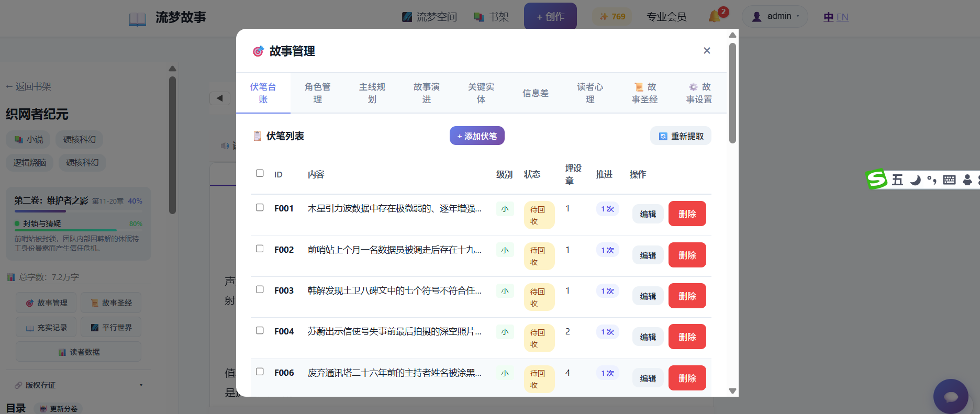The height and width of the screenshot is (414, 980).
Task: Click the left-arrow collapse button
Action: (220, 98)
